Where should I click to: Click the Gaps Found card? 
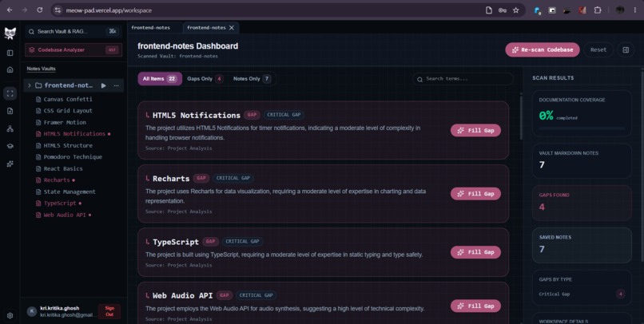click(x=582, y=203)
